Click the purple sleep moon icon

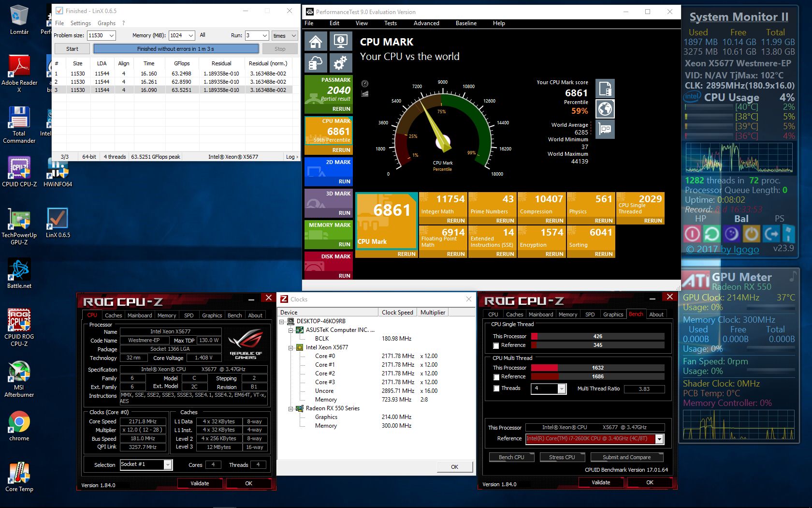point(731,234)
